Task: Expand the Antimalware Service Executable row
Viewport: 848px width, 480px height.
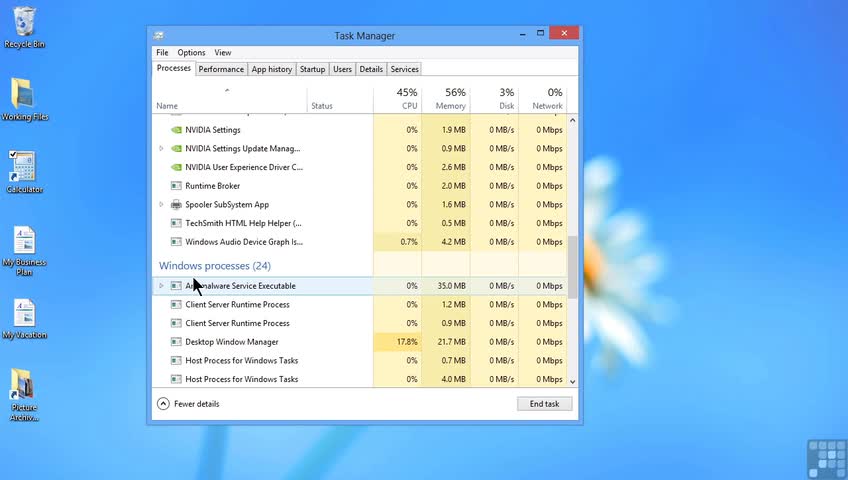Action: [x=161, y=285]
